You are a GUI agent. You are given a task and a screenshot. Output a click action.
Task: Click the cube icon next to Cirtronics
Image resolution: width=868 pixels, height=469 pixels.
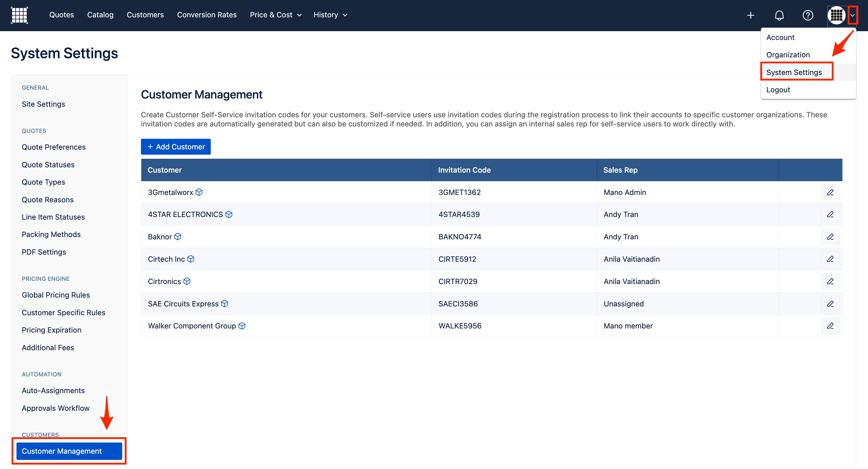pyautogui.click(x=187, y=281)
